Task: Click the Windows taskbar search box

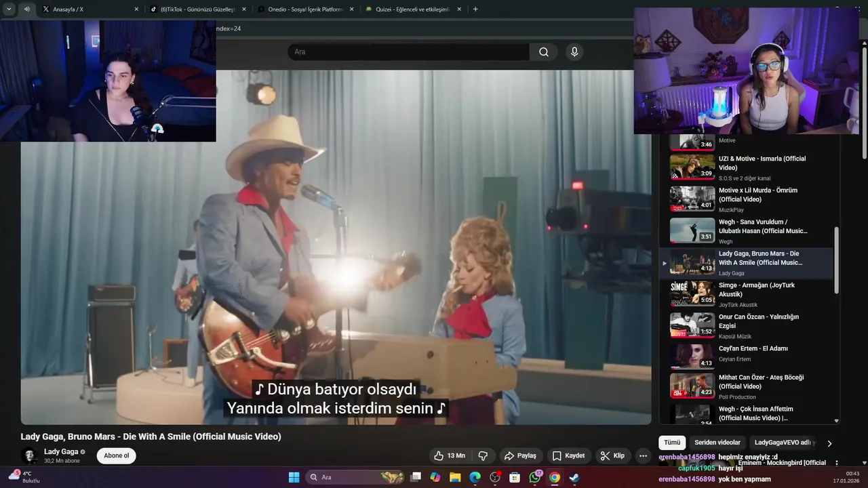Action: pyautogui.click(x=355, y=477)
